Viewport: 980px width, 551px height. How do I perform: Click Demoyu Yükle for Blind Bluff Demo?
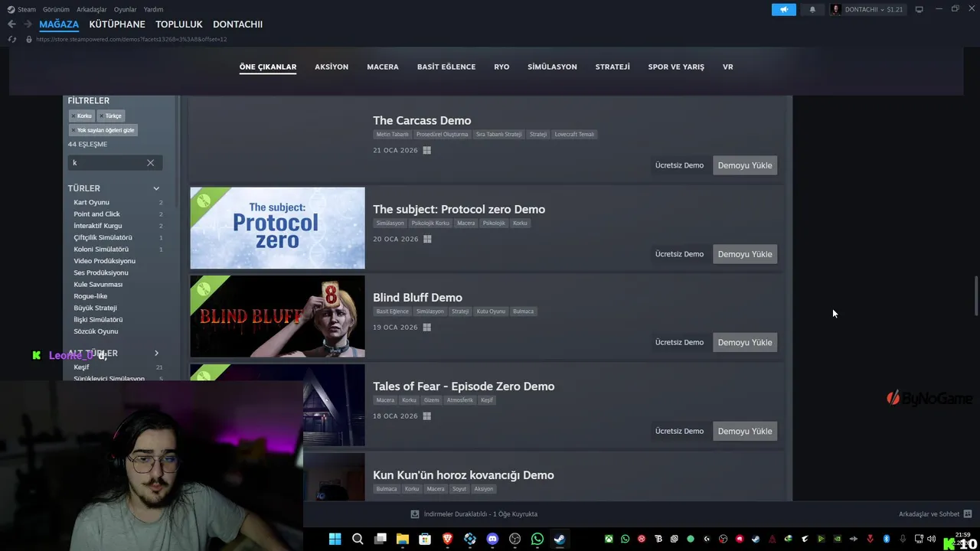pyautogui.click(x=745, y=342)
